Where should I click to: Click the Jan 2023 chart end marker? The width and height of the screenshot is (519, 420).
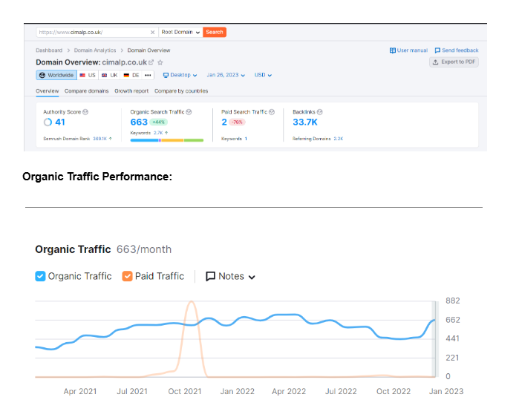pos(435,339)
